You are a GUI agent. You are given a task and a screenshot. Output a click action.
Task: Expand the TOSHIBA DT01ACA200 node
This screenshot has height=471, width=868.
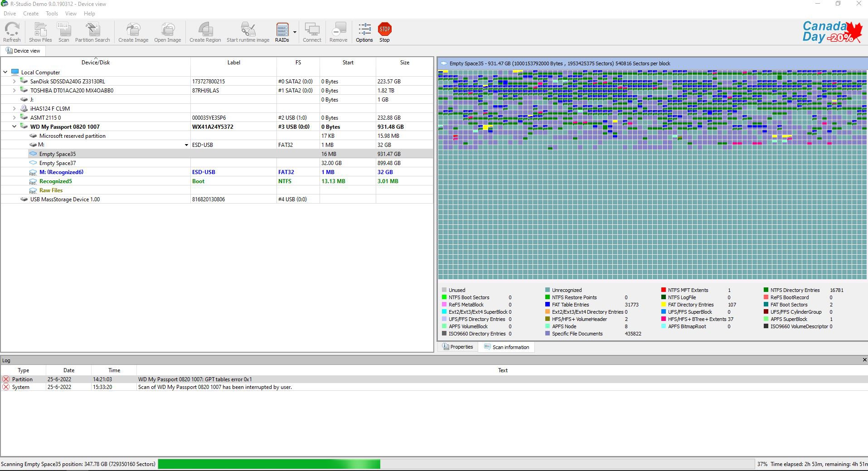point(15,90)
